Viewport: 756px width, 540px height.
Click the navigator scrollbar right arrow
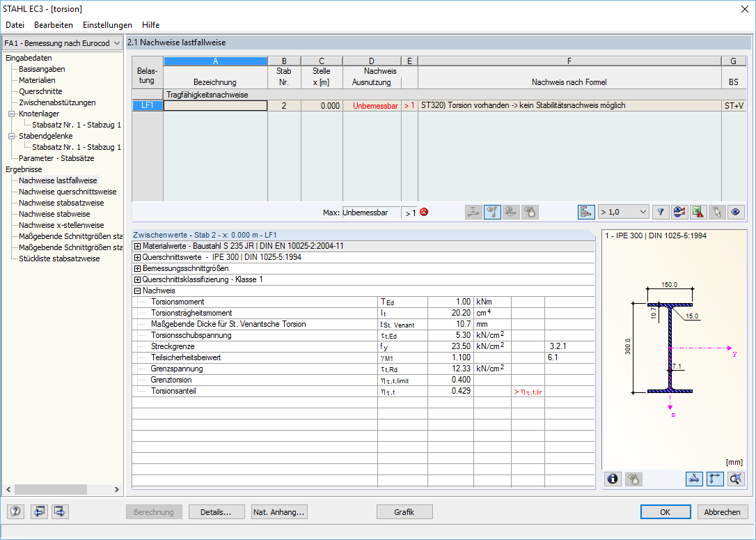tap(117, 489)
